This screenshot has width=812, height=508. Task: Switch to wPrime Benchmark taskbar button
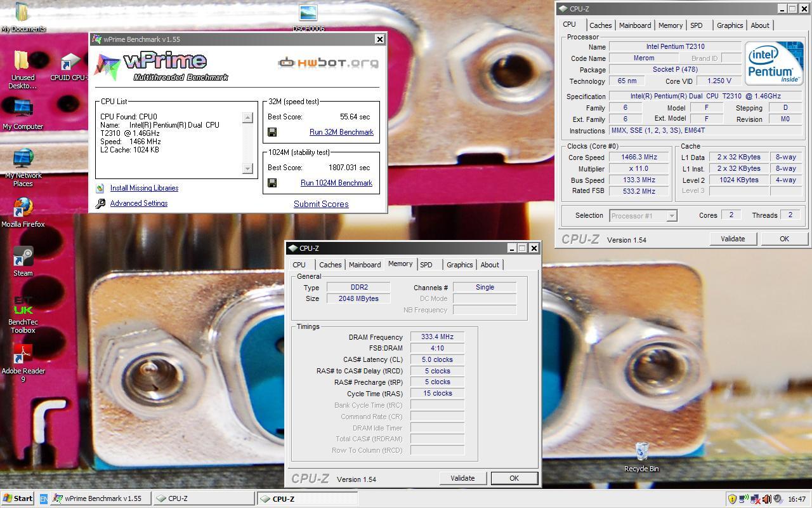click(x=101, y=498)
